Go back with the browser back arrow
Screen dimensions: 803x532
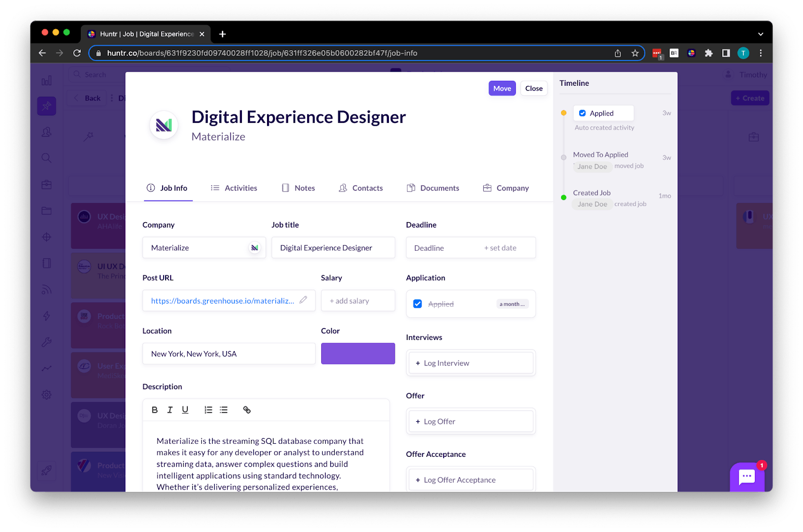pyautogui.click(x=42, y=53)
